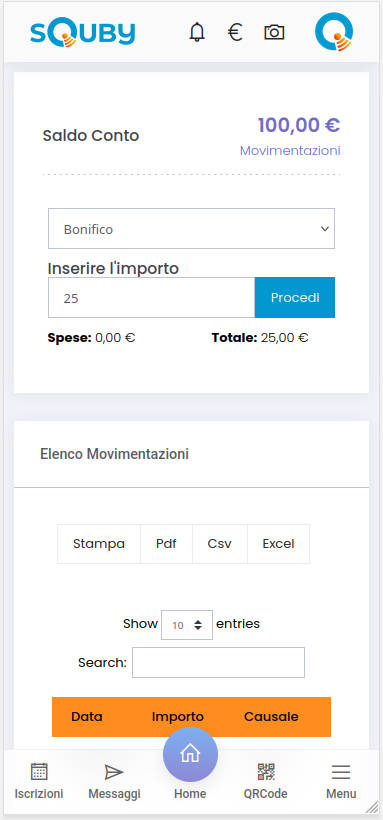Viewport: 383px width, 820px height.
Task: Open the Show entries count selector
Action: click(x=187, y=624)
